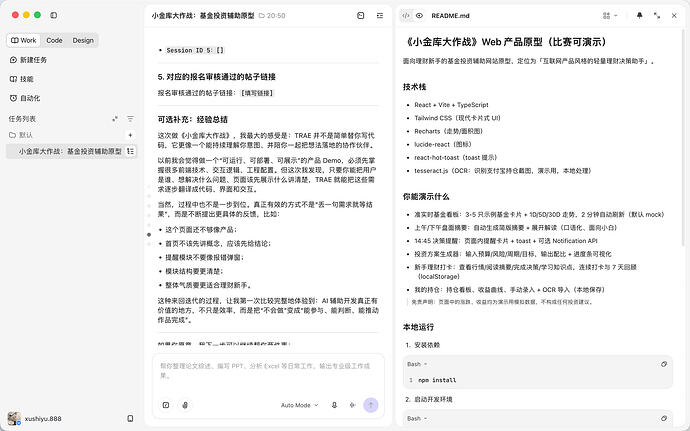Expand the README preview panel to full size
Viewport: 690px width, 431px height.
click(x=657, y=15)
